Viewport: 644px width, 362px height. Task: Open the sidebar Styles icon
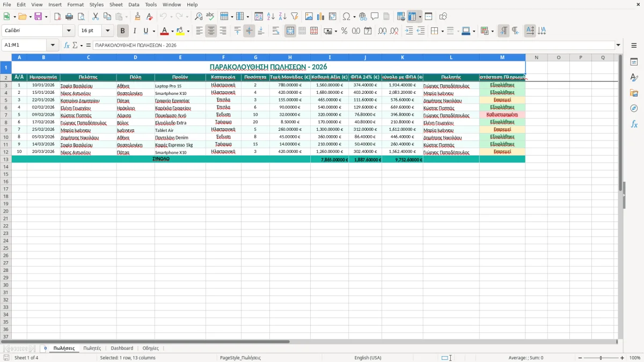coord(634,77)
